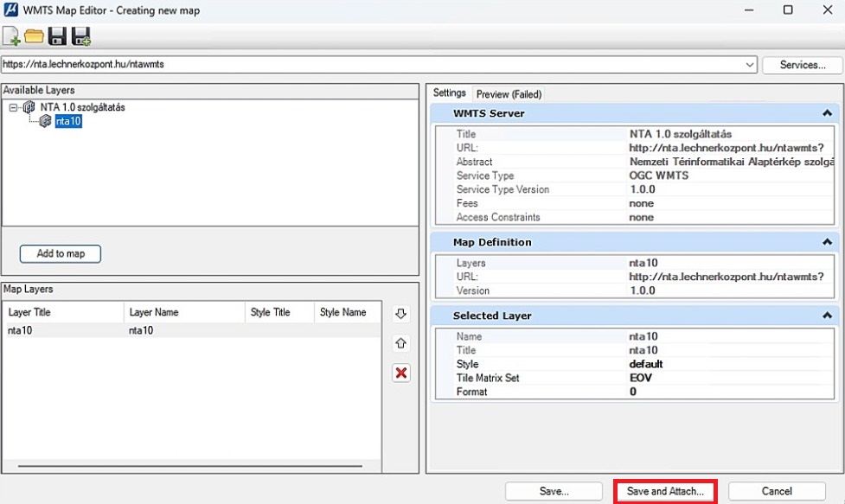This screenshot has width=845, height=504.
Task: Click the Map Definition Version value '1.0.0'
Action: pos(643,290)
